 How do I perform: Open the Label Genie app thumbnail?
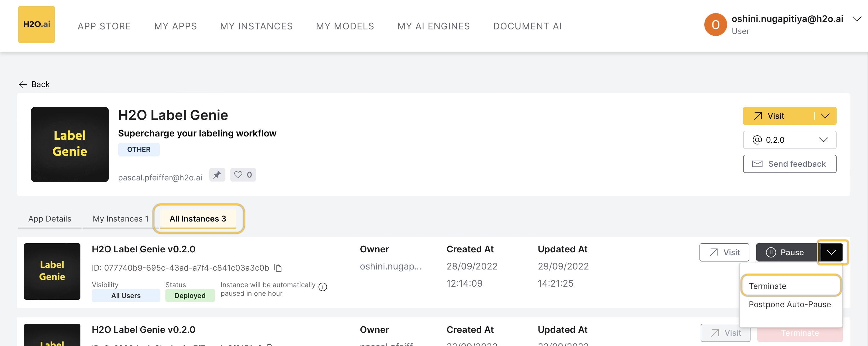click(x=69, y=144)
